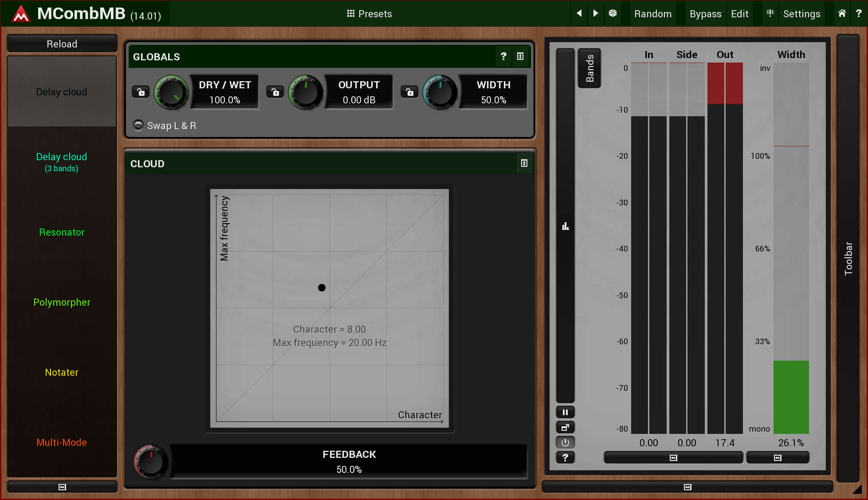Image resolution: width=868 pixels, height=500 pixels.
Task: Click the black point in the Cloud graph
Action: pyautogui.click(x=322, y=287)
